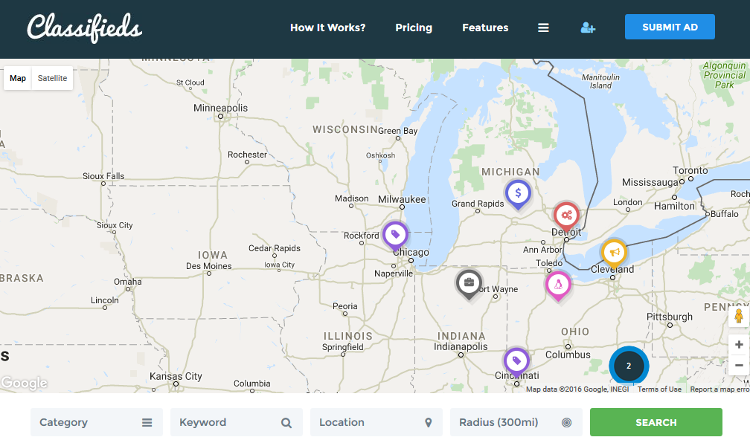
Task: Select the gray briefcase marker near Fort Wayne
Action: tap(468, 284)
